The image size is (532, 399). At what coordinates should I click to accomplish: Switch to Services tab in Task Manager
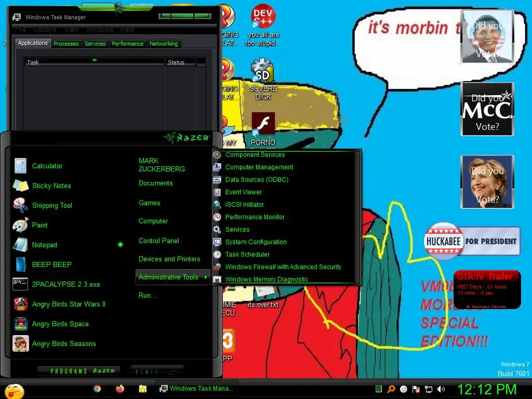click(x=95, y=44)
